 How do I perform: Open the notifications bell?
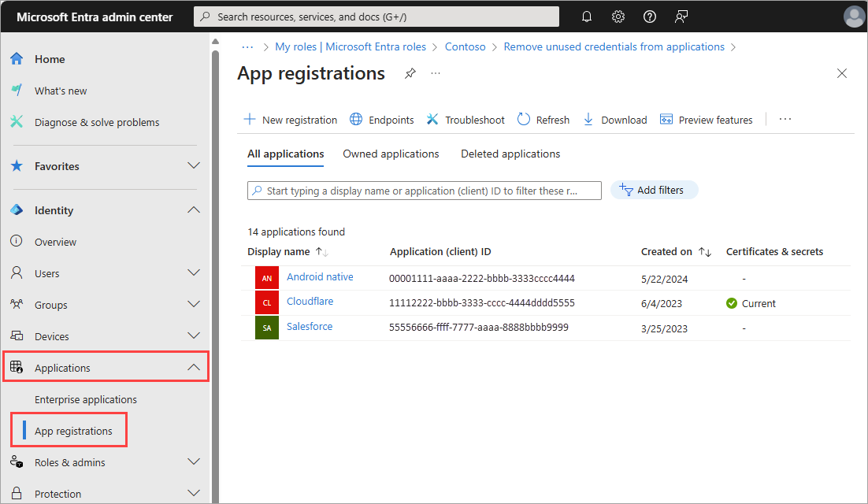(586, 16)
